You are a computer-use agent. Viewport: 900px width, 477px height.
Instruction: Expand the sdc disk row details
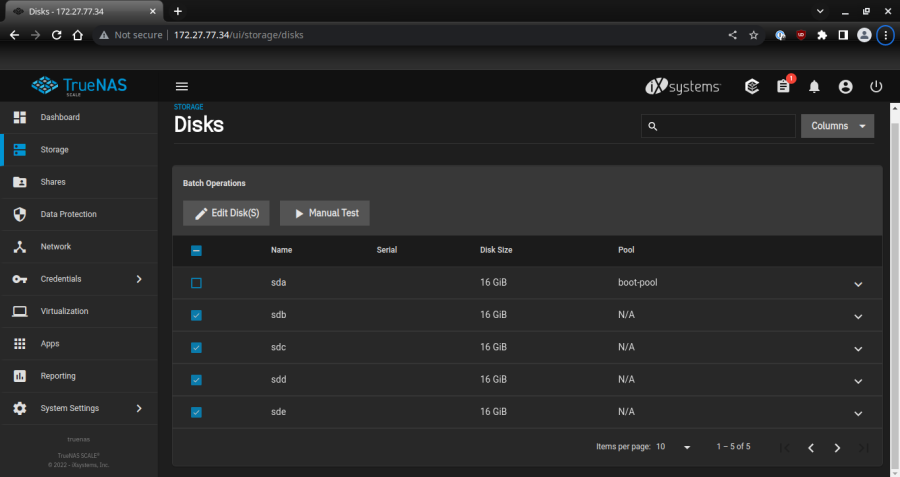tap(857, 348)
